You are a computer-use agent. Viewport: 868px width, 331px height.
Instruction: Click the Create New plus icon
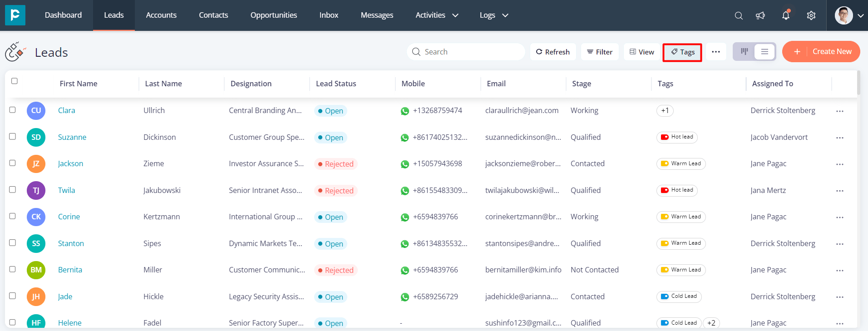coord(797,52)
